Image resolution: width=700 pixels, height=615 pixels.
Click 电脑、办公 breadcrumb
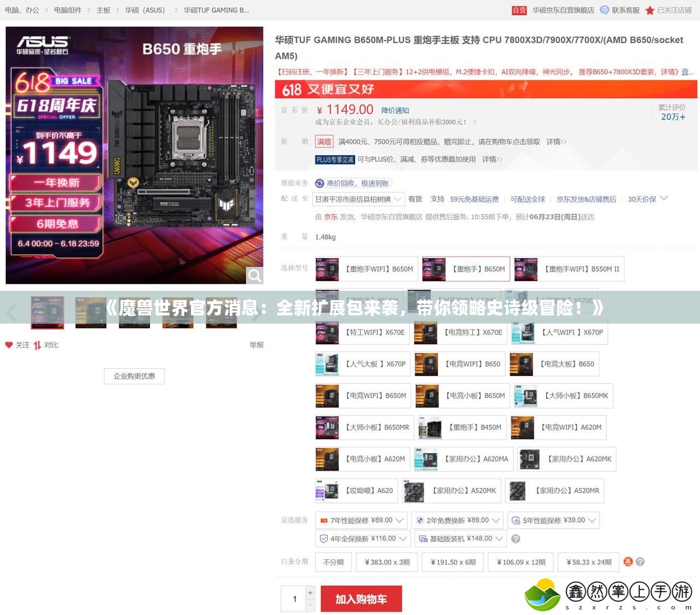tap(22, 10)
